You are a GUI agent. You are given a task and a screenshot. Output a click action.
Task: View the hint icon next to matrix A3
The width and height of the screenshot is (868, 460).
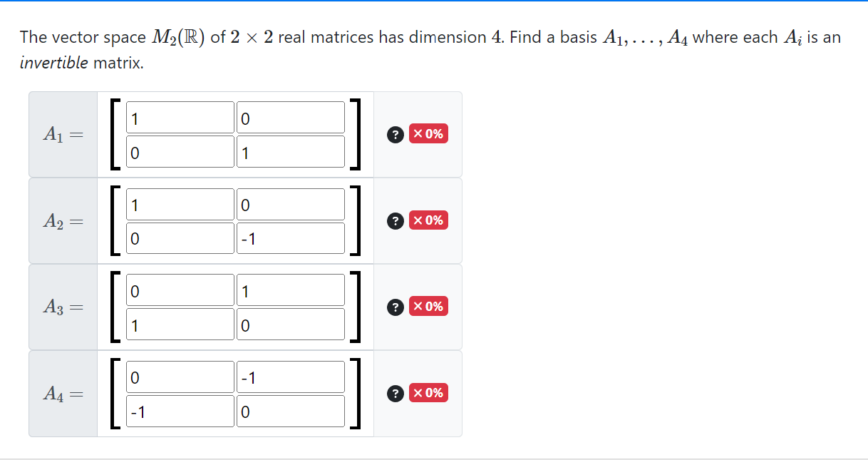[396, 307]
